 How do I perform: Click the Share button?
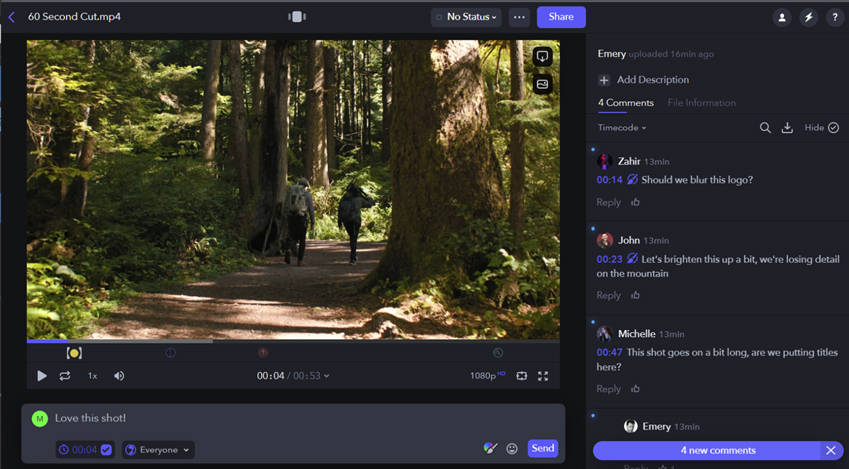(x=561, y=17)
